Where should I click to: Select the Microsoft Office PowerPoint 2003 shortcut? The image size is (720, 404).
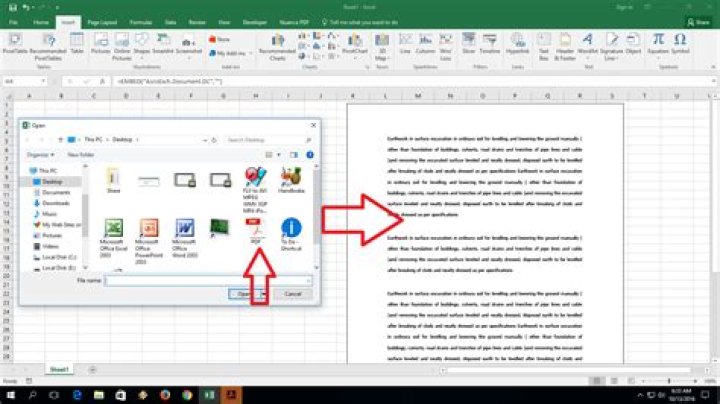[149, 241]
